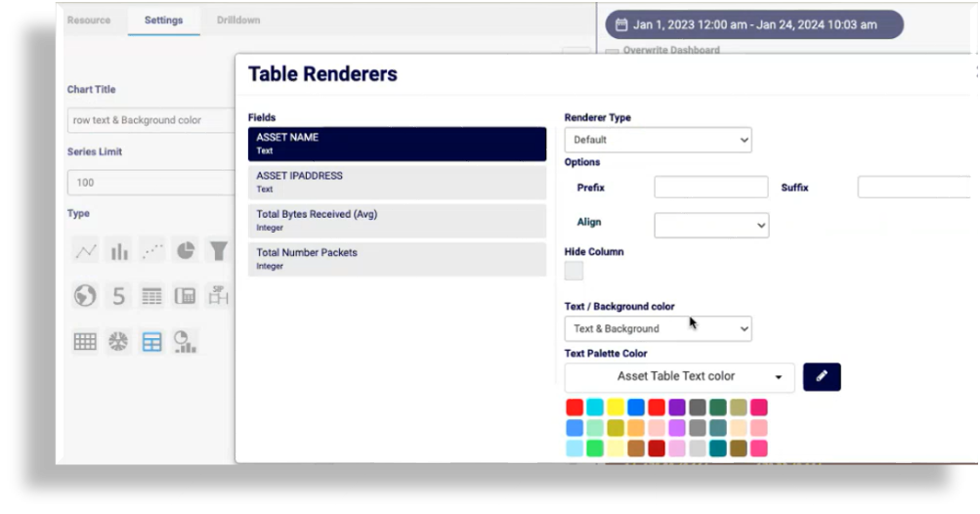This screenshot has width=980, height=514.
Task: Open the Renderer Type dropdown
Action: coord(659,140)
